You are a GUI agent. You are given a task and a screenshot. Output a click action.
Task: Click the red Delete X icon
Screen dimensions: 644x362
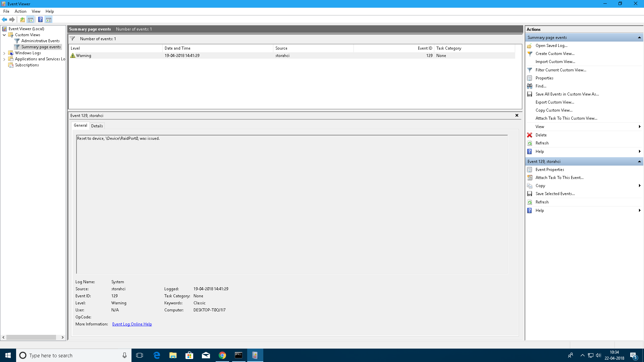pyautogui.click(x=530, y=135)
